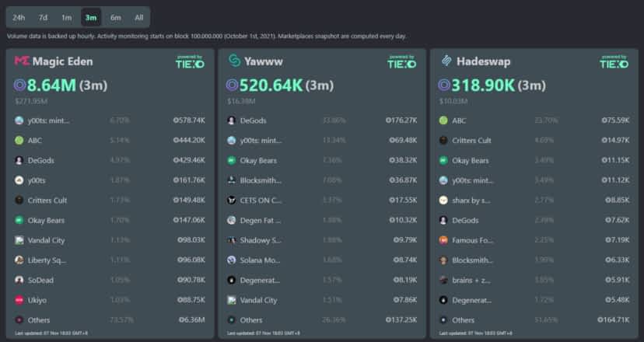Screen dimensions: 644x342
Task: Click Vandal City avatar in Magic Eden
Action: 19,240
